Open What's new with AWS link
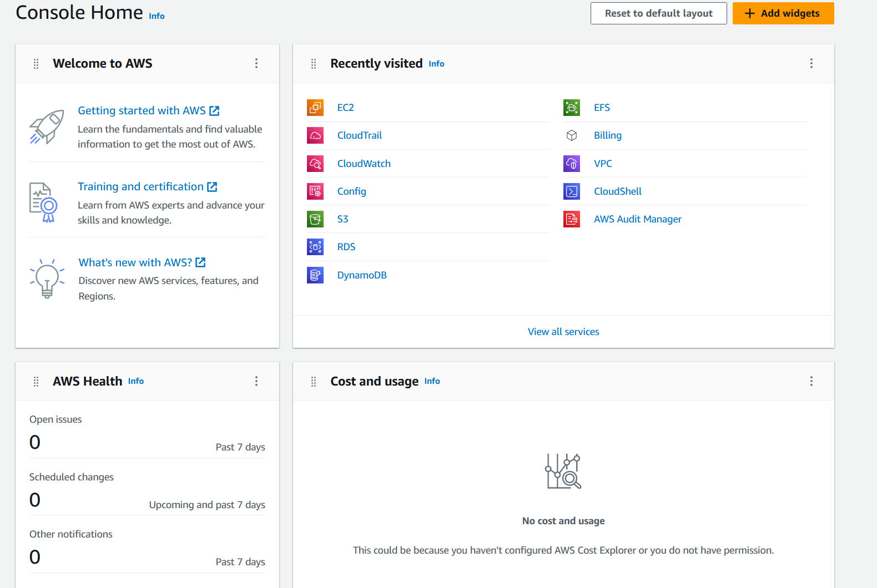This screenshot has height=588, width=877. (142, 262)
